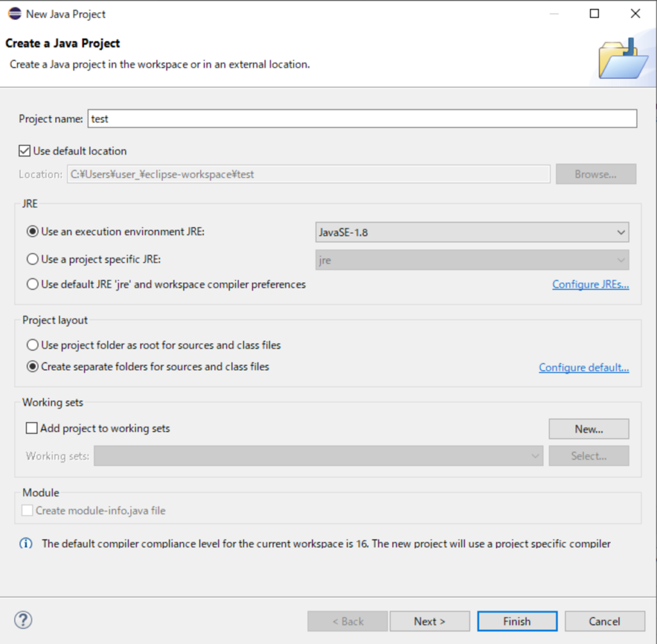Viewport: 657px width, 644px height.
Task: Open the Configure JREs... link
Action: coord(590,284)
